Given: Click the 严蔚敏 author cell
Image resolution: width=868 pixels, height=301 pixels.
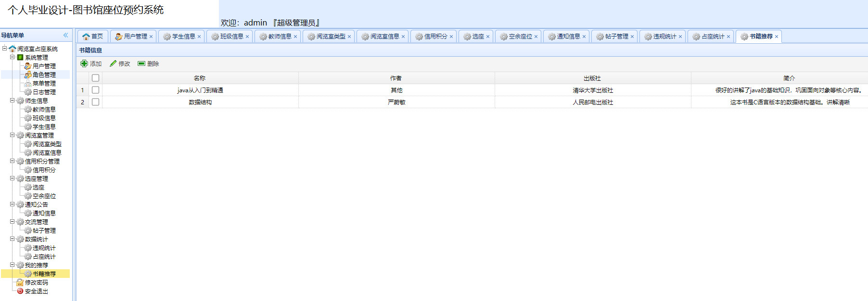Looking at the screenshot, I should (396, 102).
